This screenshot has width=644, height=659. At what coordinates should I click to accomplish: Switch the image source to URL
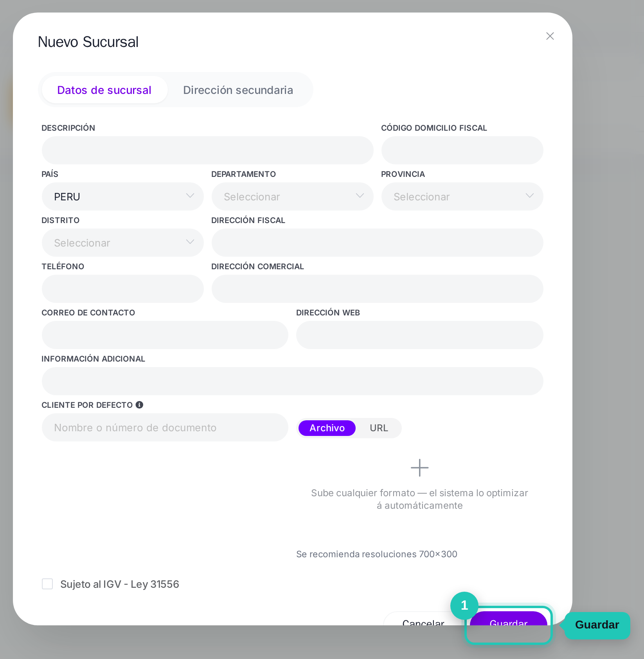tap(379, 428)
